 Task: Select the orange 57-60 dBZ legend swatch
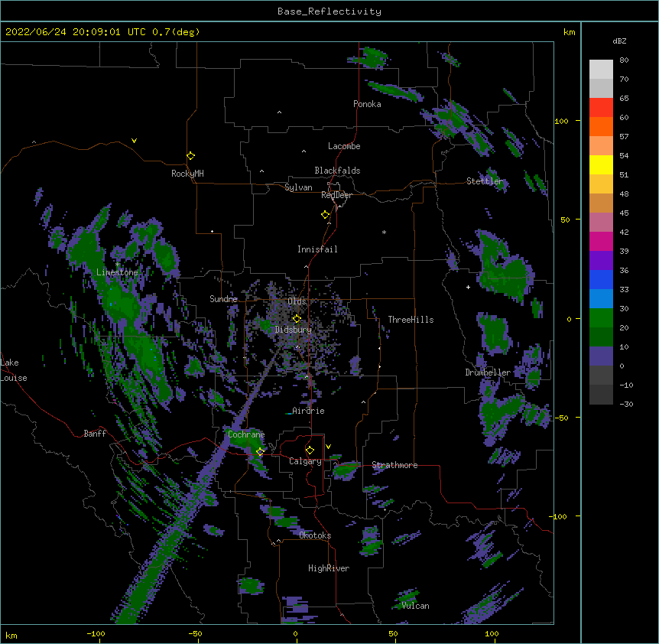point(601,127)
